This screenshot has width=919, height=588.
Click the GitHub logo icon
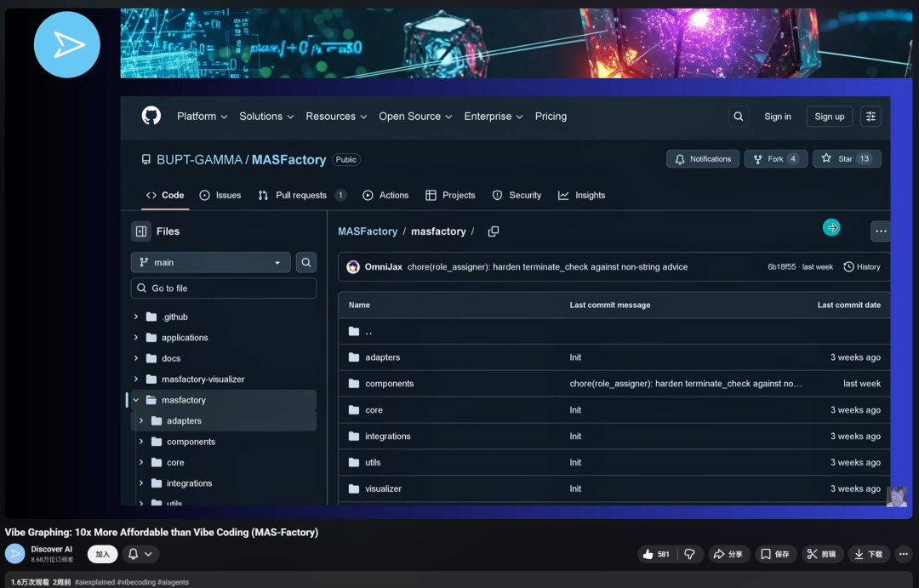[x=151, y=116]
